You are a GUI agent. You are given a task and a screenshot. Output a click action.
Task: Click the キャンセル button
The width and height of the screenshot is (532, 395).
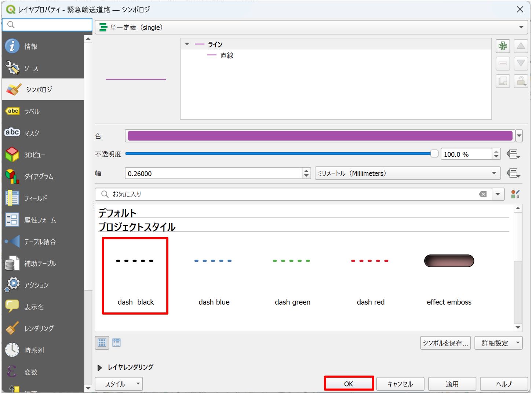click(400, 384)
